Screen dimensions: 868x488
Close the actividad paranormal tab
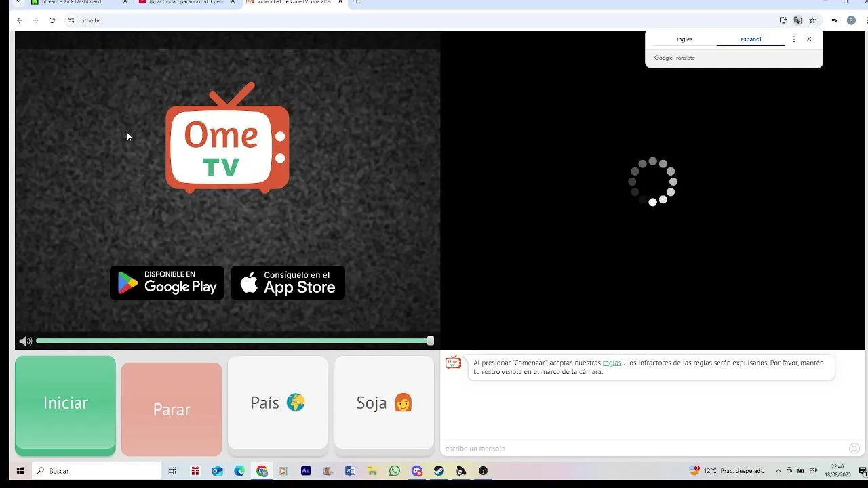(x=233, y=2)
